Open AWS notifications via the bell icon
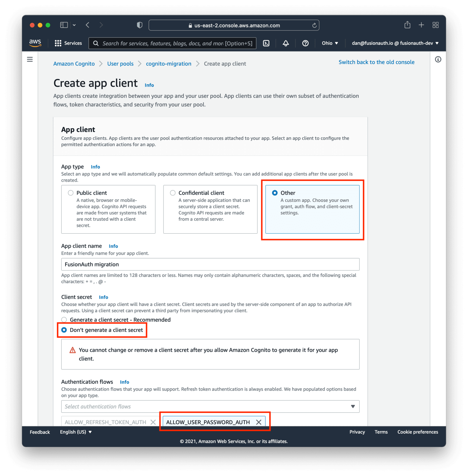This screenshot has width=468, height=476. point(286,43)
